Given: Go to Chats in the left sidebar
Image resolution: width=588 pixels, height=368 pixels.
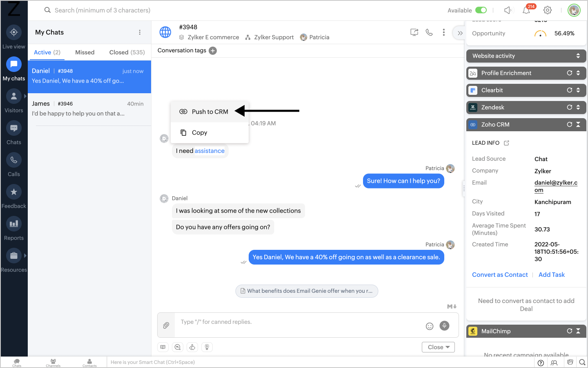Looking at the screenshot, I should pyautogui.click(x=14, y=132).
